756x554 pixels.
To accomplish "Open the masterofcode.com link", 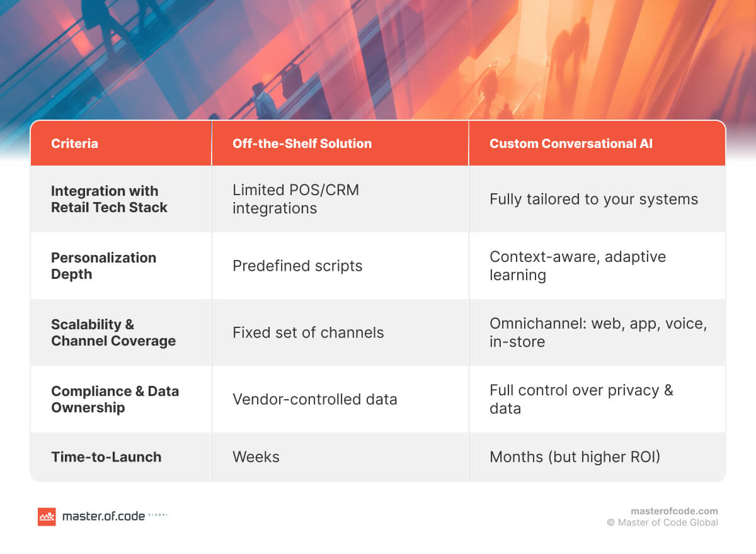I will 674,511.
